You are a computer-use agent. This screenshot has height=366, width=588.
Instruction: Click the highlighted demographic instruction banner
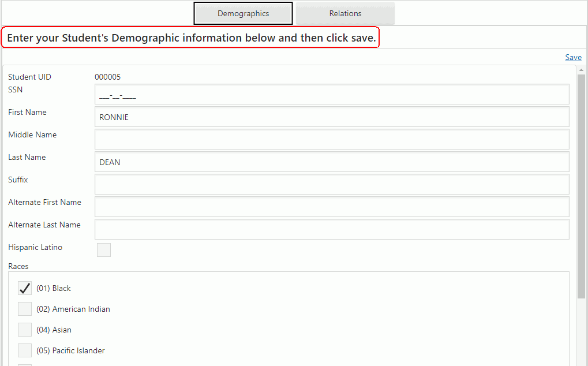click(x=190, y=37)
